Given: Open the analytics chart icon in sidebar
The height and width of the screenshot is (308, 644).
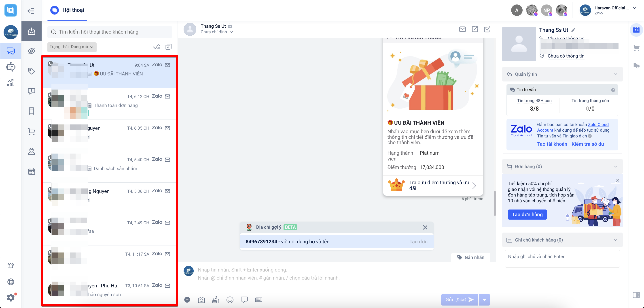Looking at the screenshot, I should pyautogui.click(x=11, y=83).
